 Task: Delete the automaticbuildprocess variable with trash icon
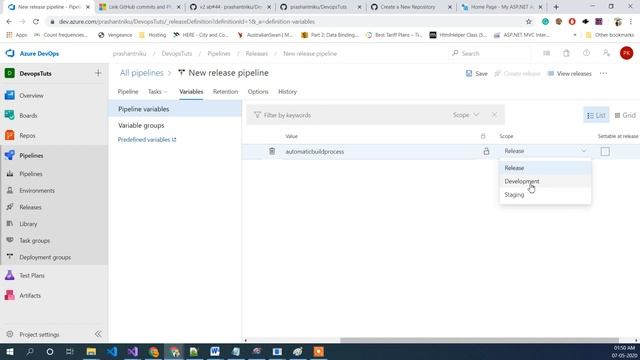[x=272, y=151]
